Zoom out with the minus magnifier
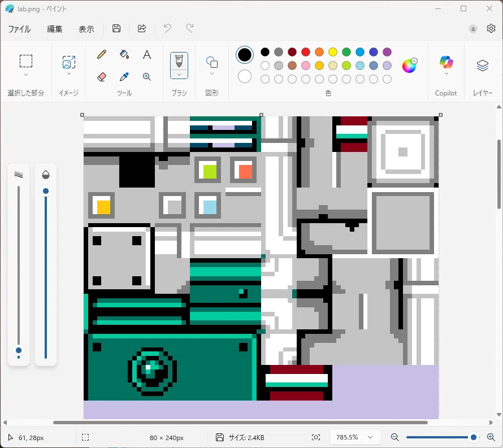Screen dimensions: 503x448 [x=395, y=437]
